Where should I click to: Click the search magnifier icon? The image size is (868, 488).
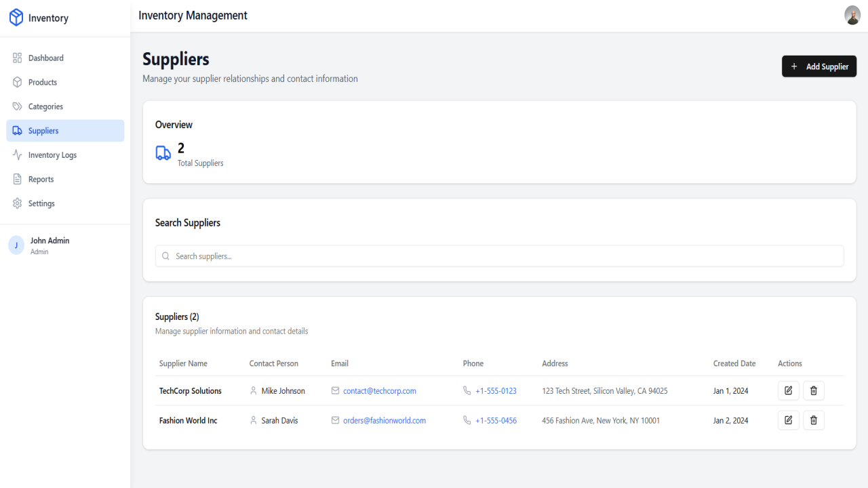coord(165,256)
